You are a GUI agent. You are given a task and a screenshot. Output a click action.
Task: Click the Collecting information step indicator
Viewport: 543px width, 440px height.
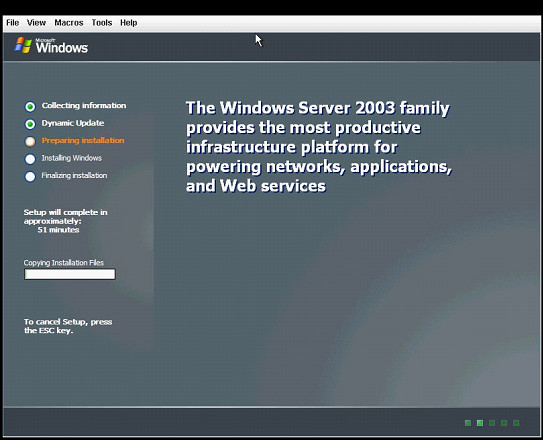[30, 107]
